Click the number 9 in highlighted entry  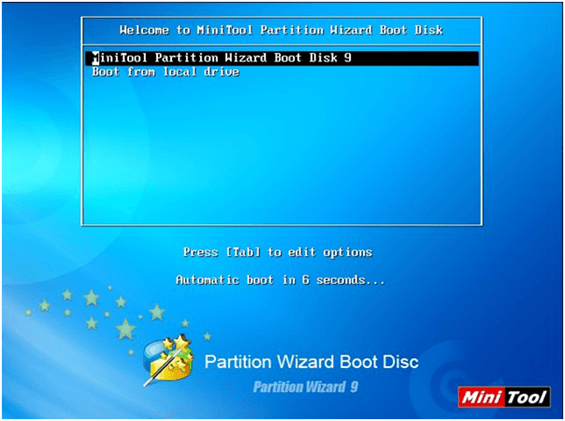[348, 58]
